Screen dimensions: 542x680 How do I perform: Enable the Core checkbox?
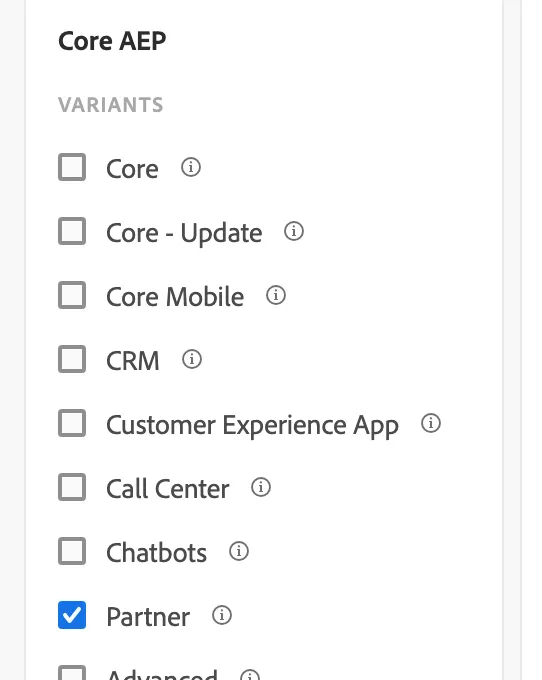pos(72,167)
